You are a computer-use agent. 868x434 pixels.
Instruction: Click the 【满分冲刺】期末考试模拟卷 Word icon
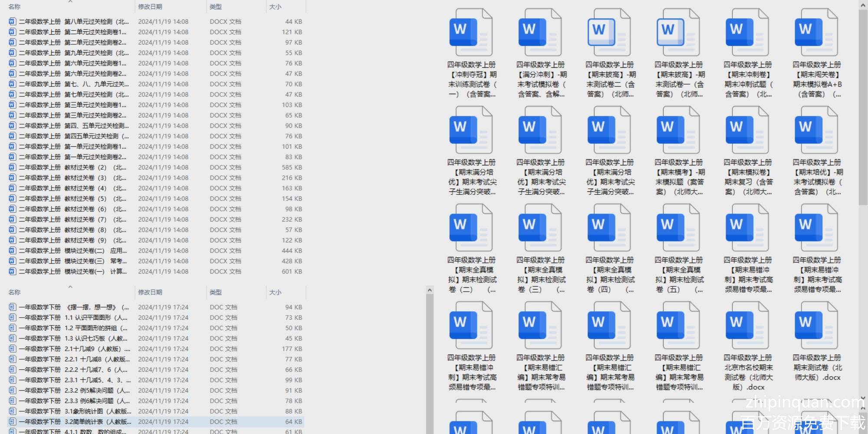pyautogui.click(x=540, y=33)
